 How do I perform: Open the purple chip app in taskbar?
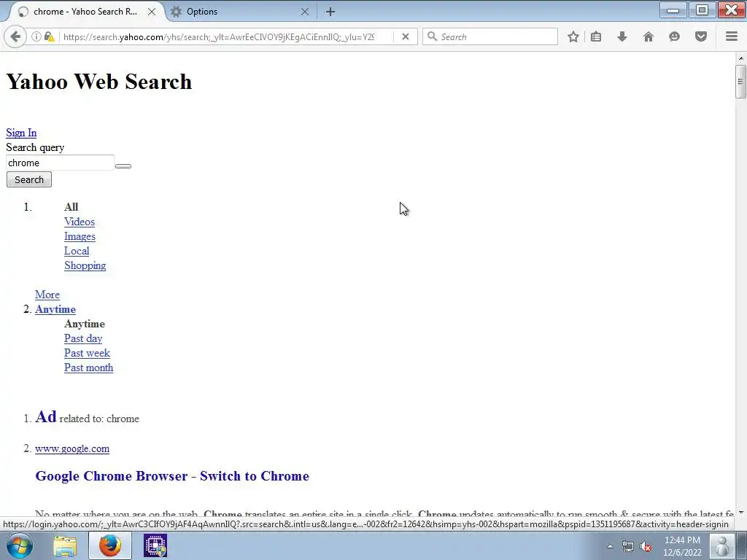[x=155, y=545]
